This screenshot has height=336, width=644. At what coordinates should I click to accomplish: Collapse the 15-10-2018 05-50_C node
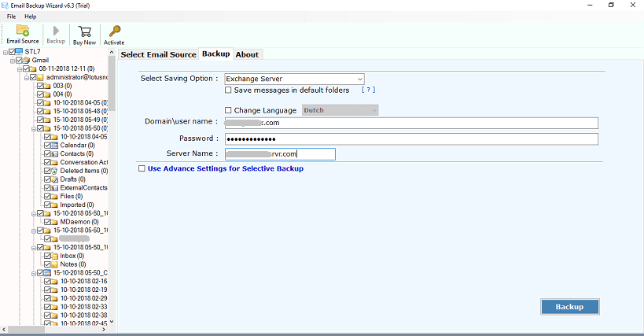(x=34, y=273)
